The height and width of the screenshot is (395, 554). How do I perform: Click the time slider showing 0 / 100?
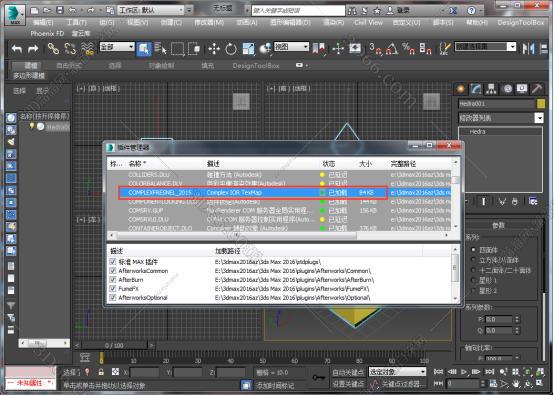pos(114,345)
